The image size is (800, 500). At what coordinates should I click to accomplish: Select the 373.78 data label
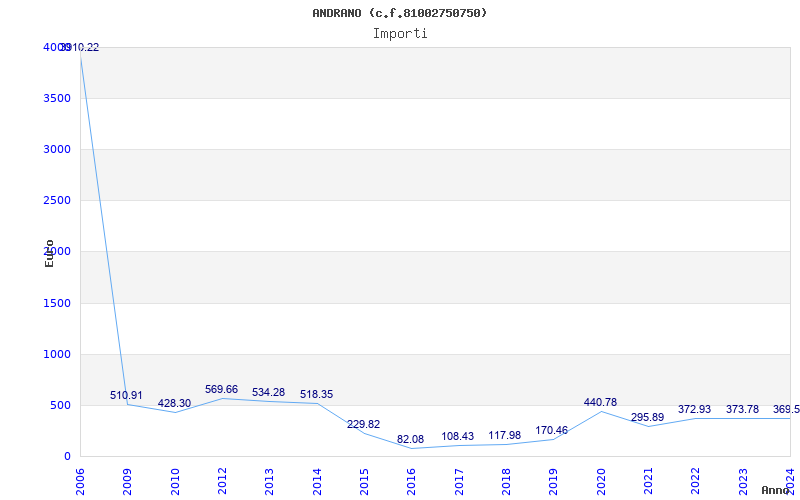point(742,410)
